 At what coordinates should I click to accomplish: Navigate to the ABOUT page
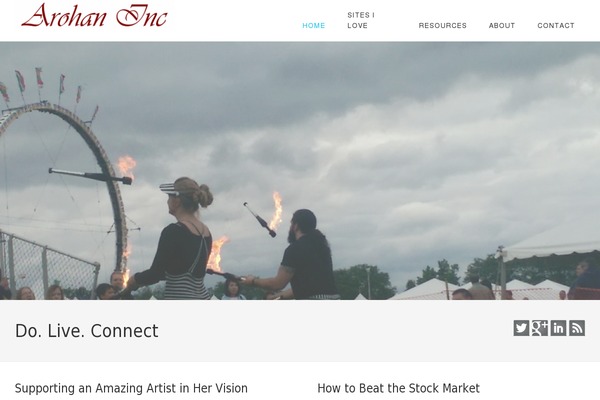coord(502,26)
